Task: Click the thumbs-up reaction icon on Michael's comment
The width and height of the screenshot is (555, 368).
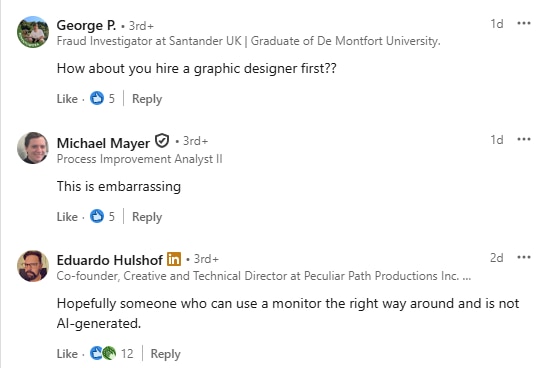Action: point(97,216)
